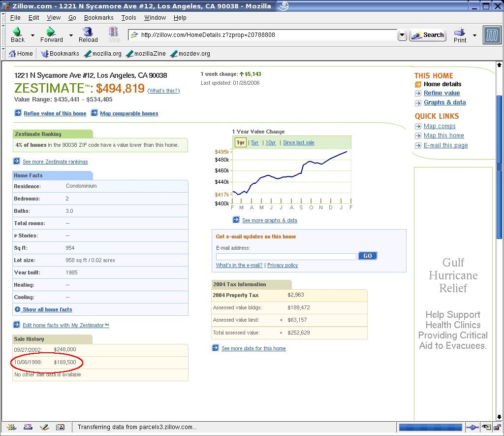
Task: Open the View menu
Action: click(x=54, y=18)
